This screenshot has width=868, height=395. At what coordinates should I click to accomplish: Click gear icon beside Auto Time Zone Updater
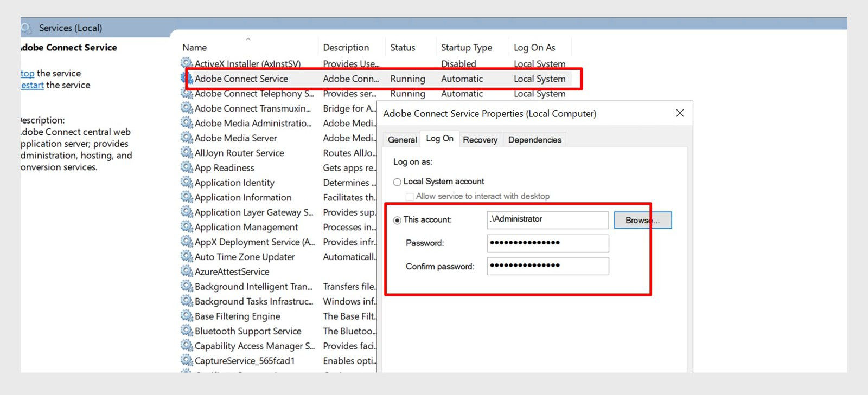pyautogui.click(x=187, y=256)
